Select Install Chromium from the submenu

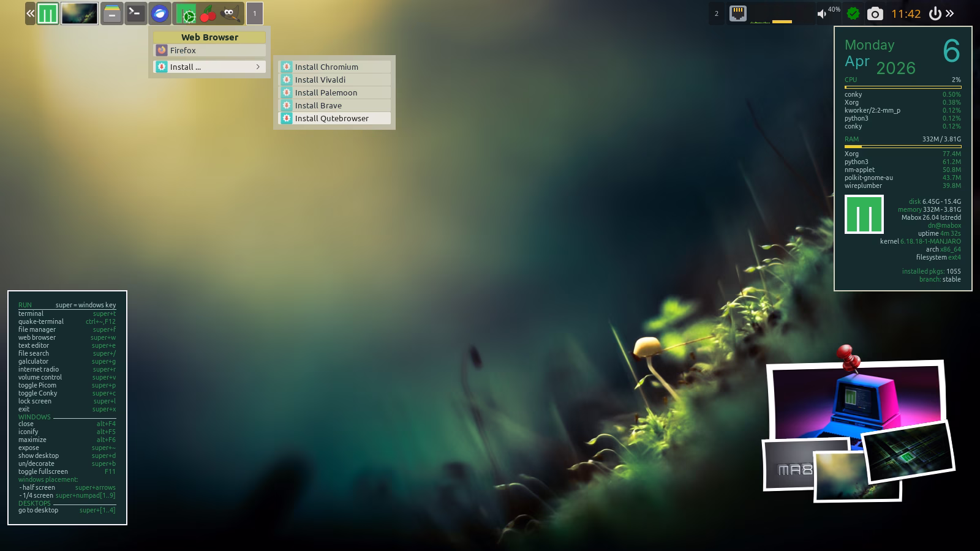click(x=334, y=67)
